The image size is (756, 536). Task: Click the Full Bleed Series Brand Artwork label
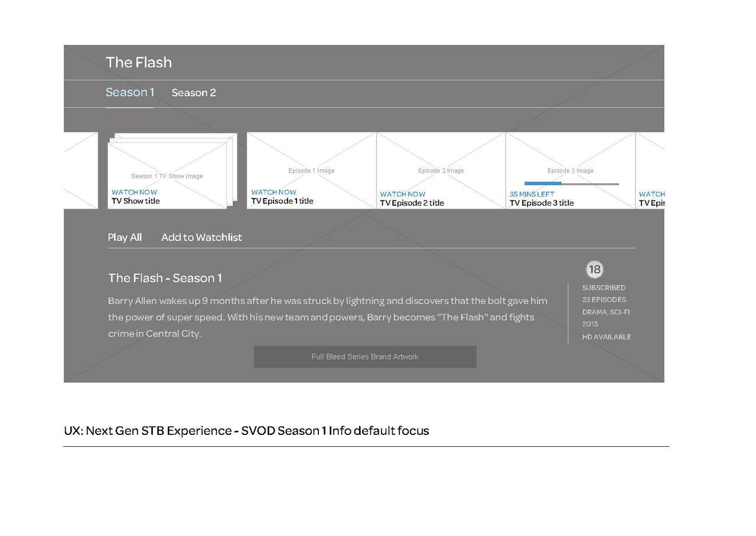[x=365, y=356]
